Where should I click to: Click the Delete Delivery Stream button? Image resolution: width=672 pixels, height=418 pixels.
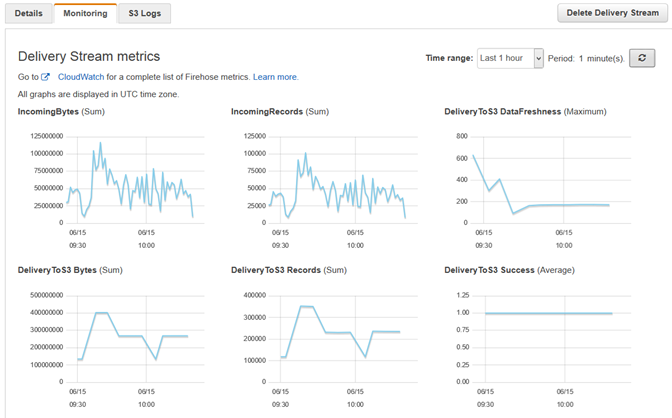pos(612,13)
